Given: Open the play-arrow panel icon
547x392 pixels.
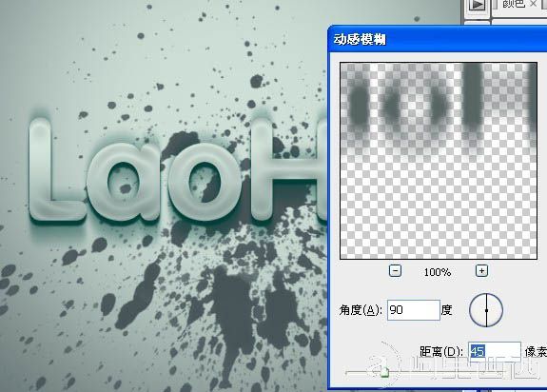Looking at the screenshot, I should click(478, 5).
